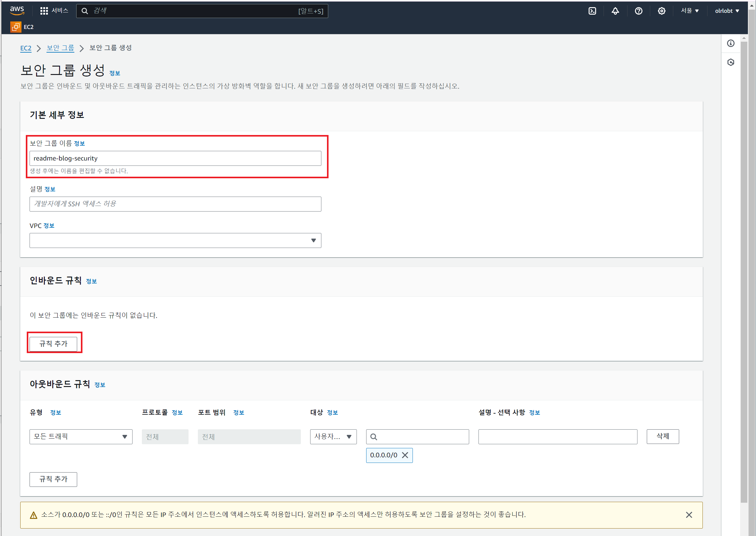
Task: Click the outbound destination search field
Action: [417, 436]
